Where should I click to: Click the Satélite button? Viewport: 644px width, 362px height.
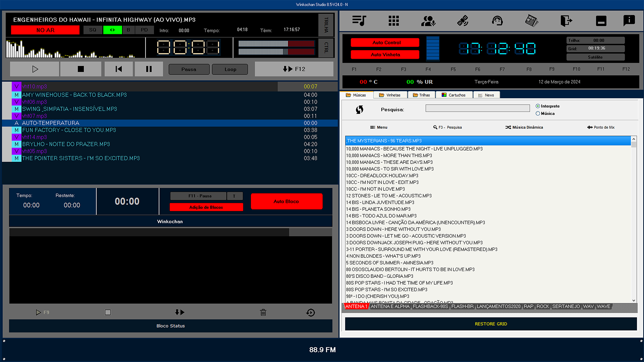coord(595,57)
